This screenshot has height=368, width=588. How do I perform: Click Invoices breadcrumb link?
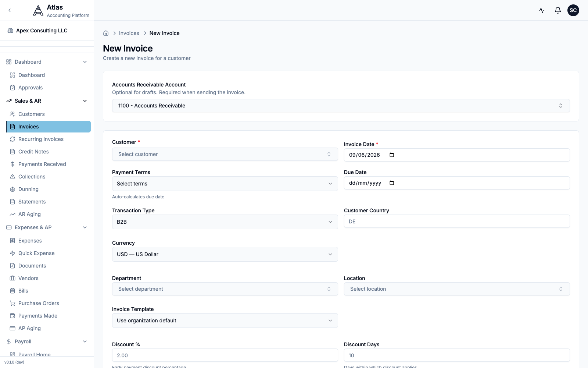coord(129,33)
